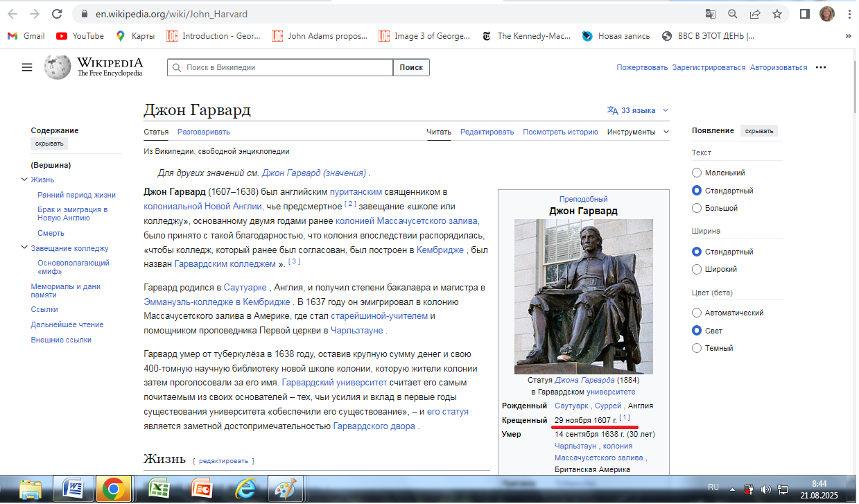
Task: Click the Google Translate icon in address bar
Action: tap(711, 14)
